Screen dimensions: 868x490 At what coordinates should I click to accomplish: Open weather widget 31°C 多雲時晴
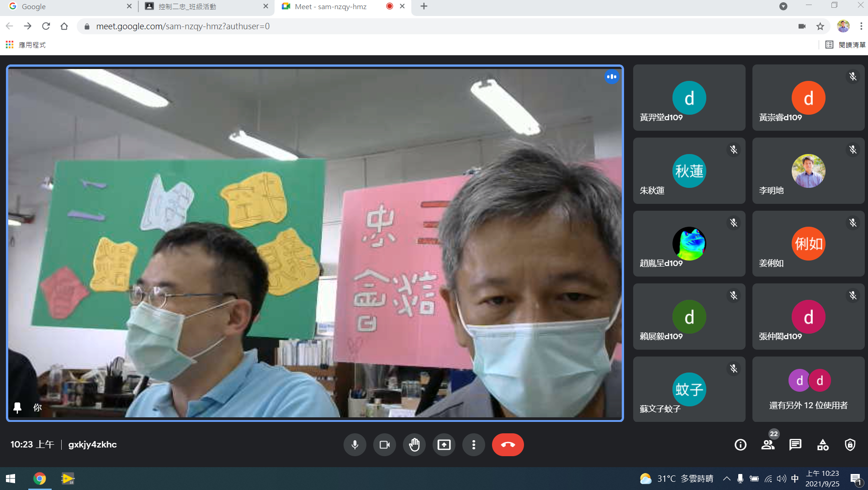[677, 479]
